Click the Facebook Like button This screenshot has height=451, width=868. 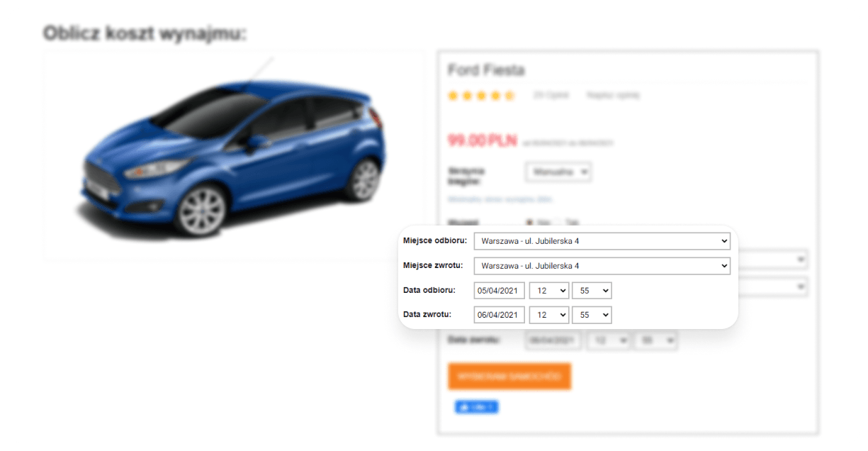pos(476,407)
